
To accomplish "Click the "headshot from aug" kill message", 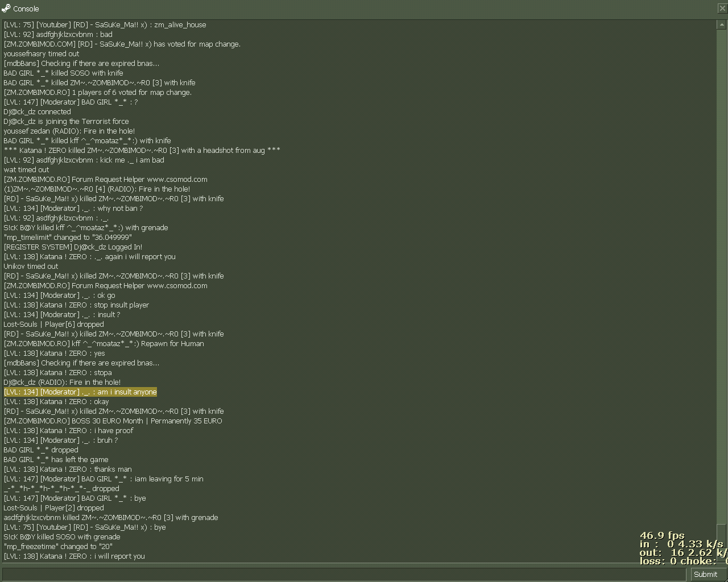I will tap(142, 151).
